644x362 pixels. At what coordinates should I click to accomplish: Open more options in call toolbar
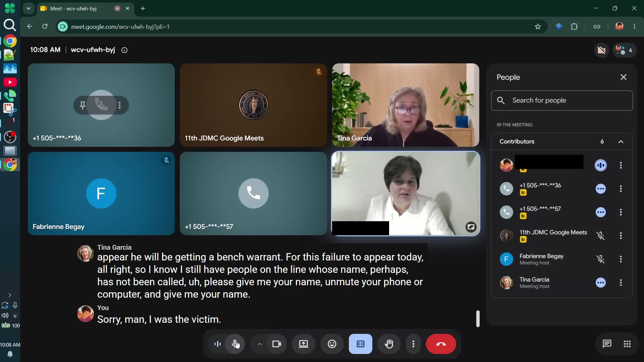(413, 344)
